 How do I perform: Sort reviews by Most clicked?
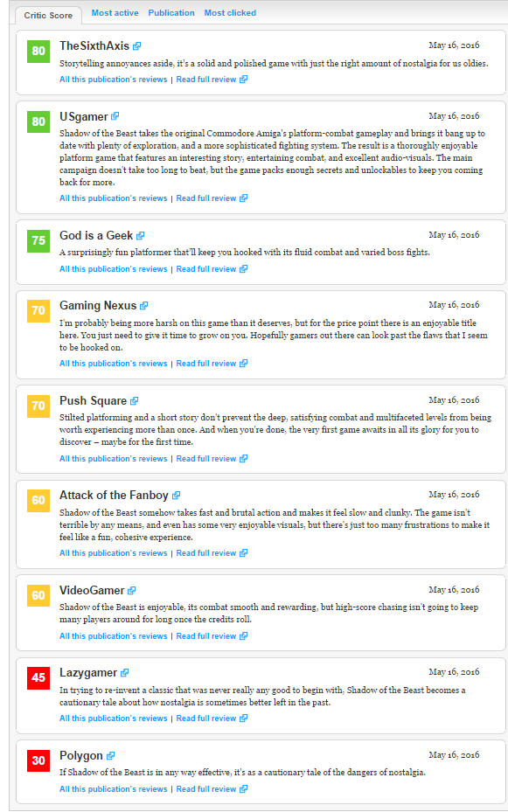point(230,13)
